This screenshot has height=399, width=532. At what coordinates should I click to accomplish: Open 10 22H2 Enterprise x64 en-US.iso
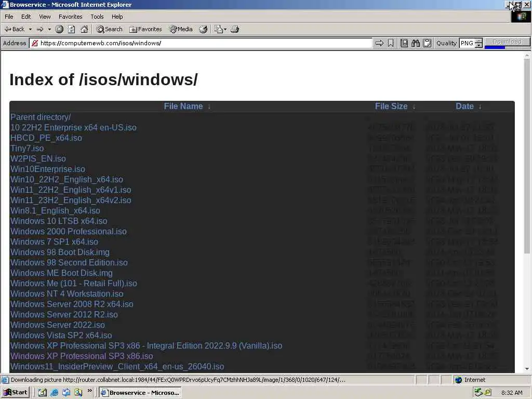pyautogui.click(x=73, y=128)
